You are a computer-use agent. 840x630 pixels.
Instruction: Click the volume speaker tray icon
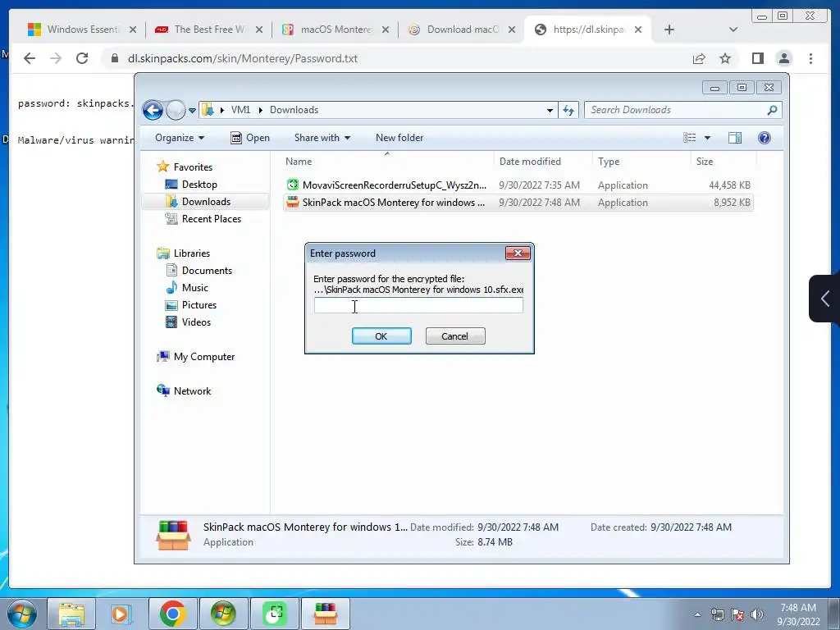(757, 614)
